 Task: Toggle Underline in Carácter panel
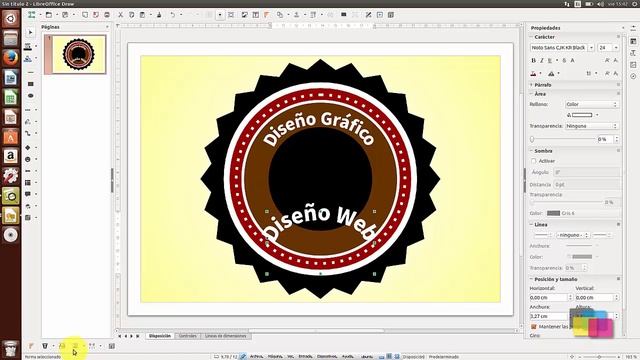(x=550, y=60)
